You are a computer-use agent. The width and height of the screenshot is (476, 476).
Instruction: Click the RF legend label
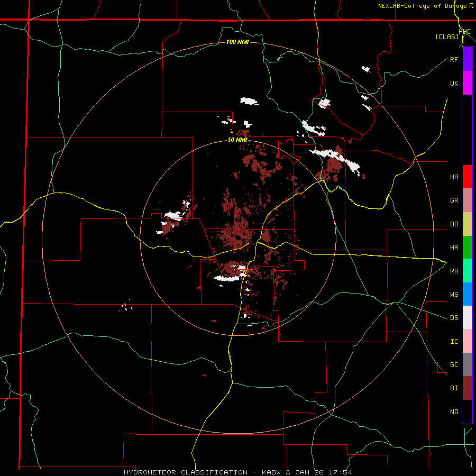(454, 59)
